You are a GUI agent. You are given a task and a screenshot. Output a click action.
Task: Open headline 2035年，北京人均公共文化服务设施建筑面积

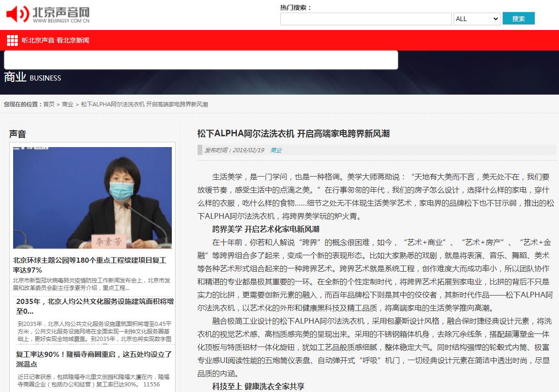(95, 306)
